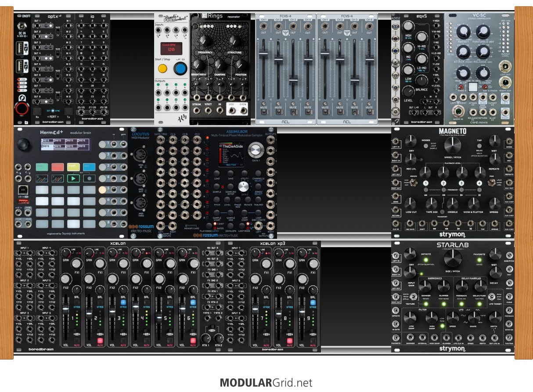Click Magneto head 1 button
533x392 pixels.
(426, 183)
